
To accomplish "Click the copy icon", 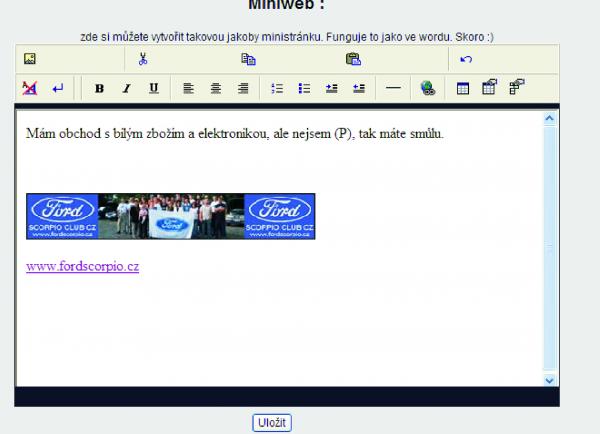I will tap(248, 59).
